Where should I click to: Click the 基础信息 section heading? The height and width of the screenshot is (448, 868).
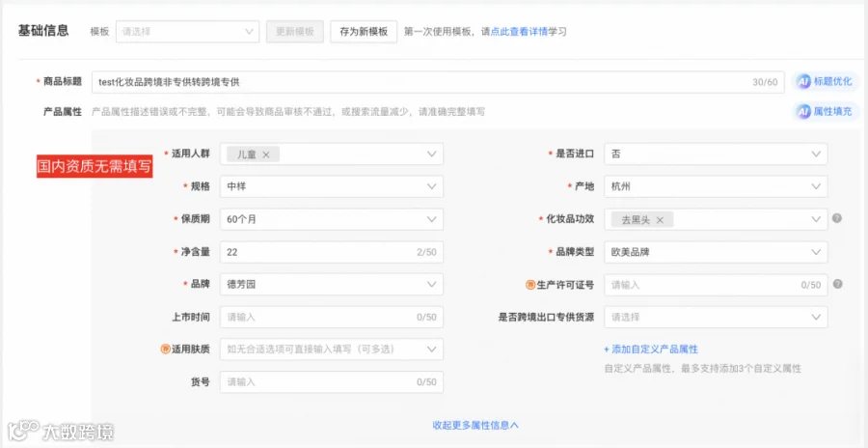[x=43, y=31]
